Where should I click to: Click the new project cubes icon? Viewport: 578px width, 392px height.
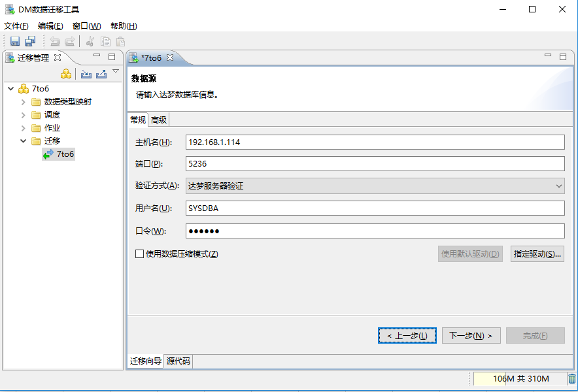(66, 74)
